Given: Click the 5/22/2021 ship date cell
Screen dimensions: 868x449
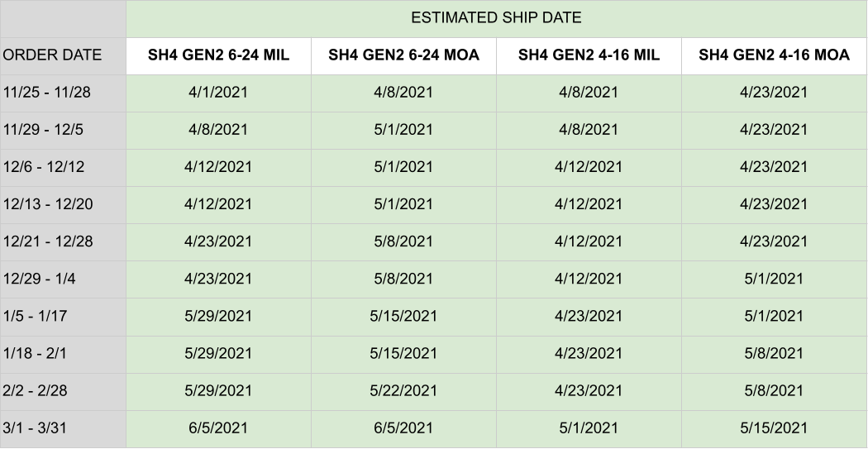Looking at the screenshot, I should pyautogui.click(x=403, y=391).
